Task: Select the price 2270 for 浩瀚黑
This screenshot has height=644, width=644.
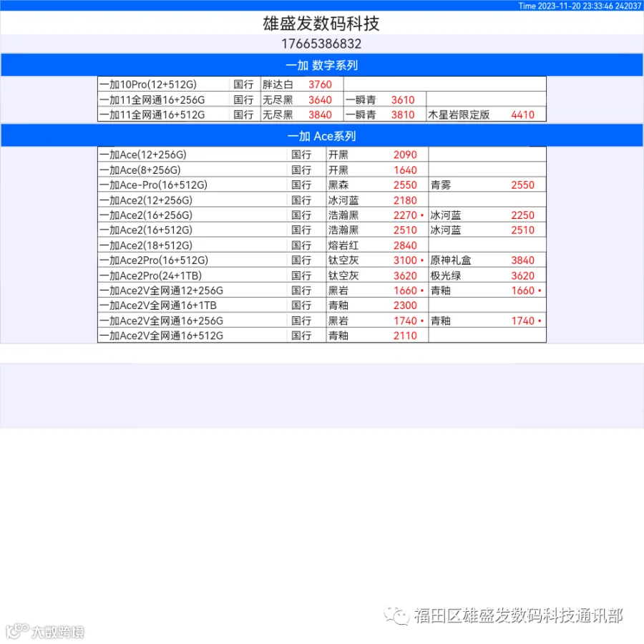Action: [405, 215]
